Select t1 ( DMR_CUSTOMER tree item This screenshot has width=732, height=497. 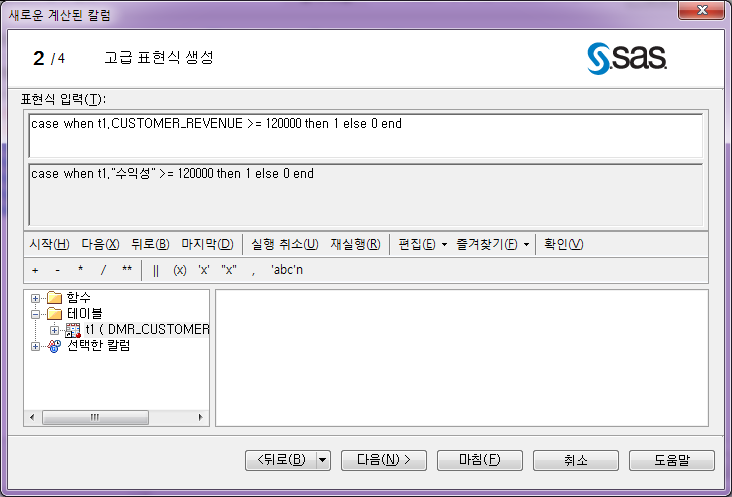tap(147, 329)
